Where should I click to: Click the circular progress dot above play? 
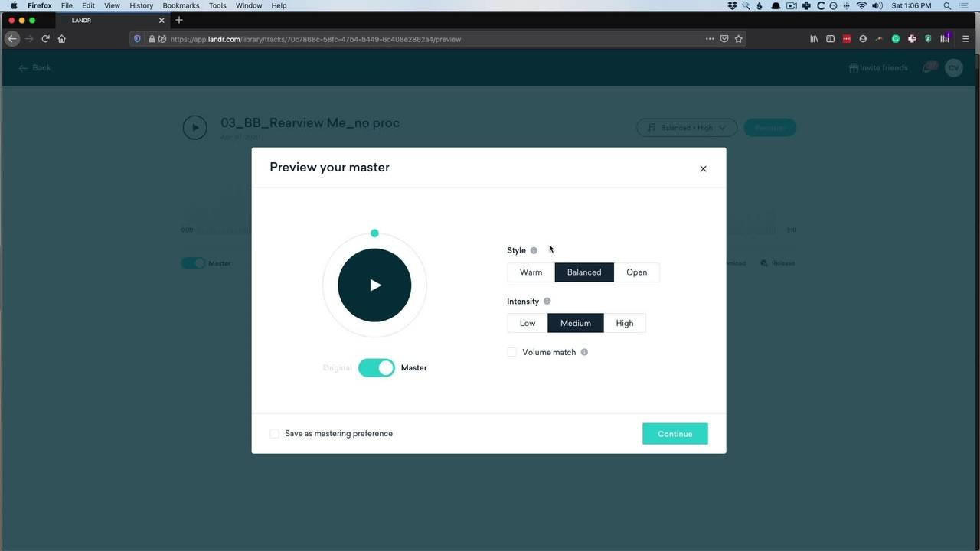[x=374, y=233]
